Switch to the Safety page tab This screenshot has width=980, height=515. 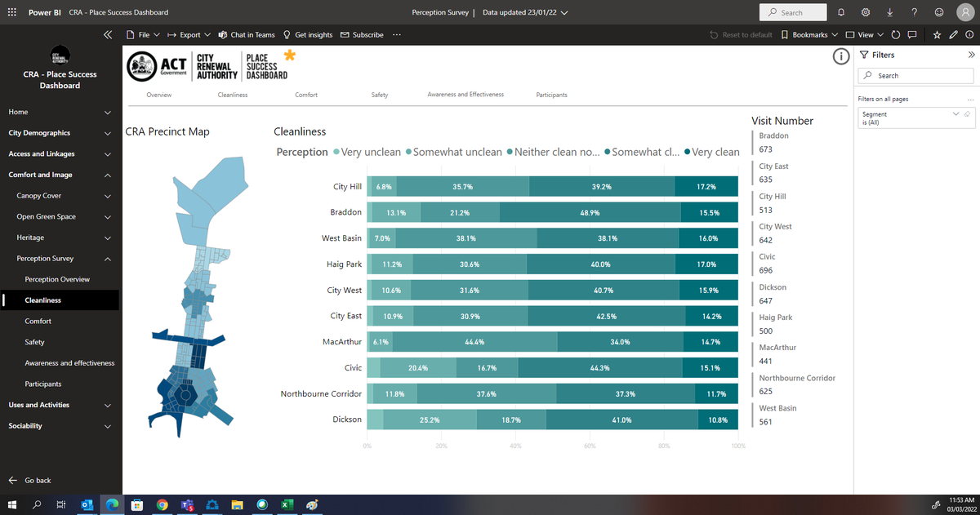click(379, 94)
